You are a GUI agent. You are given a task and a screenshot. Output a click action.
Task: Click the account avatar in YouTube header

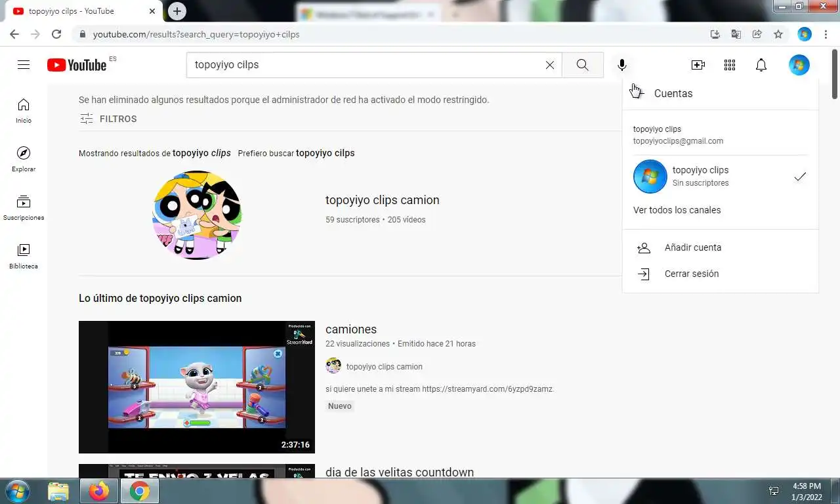click(799, 65)
